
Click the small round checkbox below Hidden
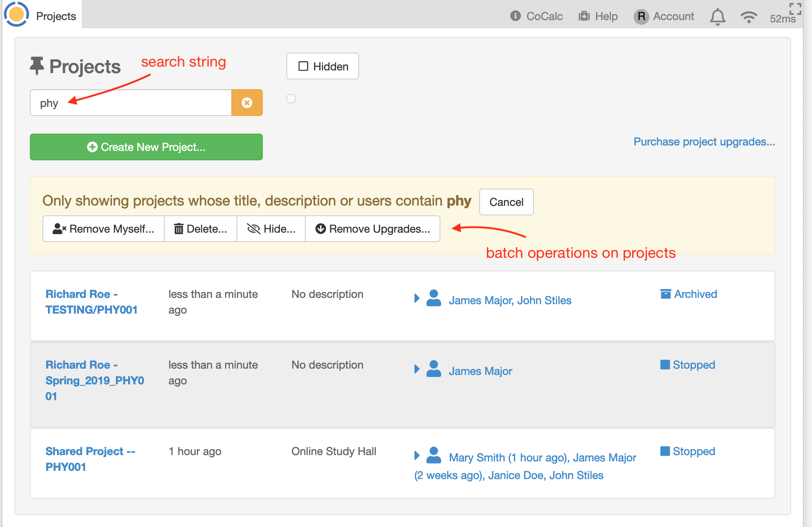(x=291, y=99)
